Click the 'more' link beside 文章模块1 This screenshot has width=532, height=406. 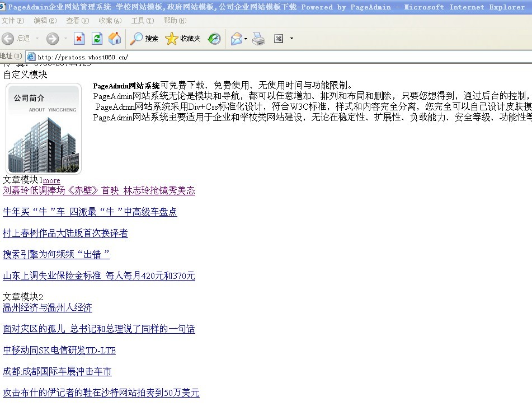click(51, 180)
